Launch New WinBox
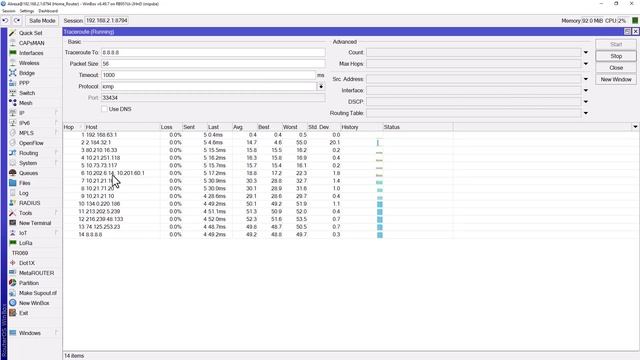This screenshot has height=360, width=640. (34, 303)
